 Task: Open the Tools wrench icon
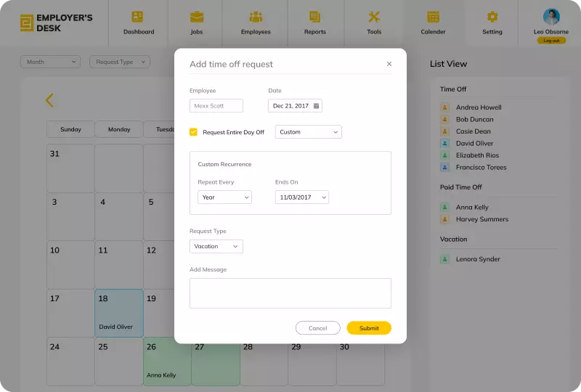click(x=374, y=17)
